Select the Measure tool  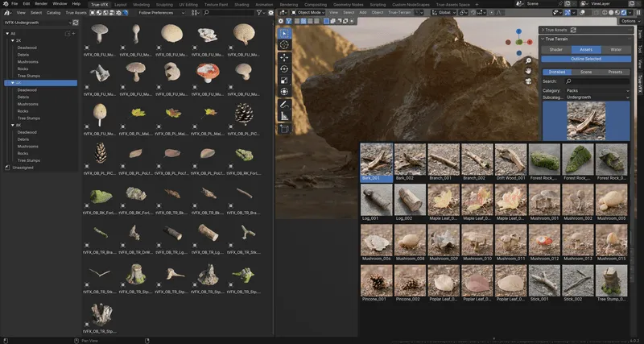point(285,116)
